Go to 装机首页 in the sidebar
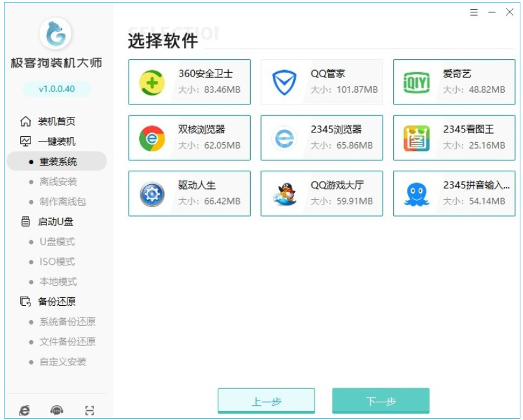The height and width of the screenshot is (420, 523). coord(57,121)
